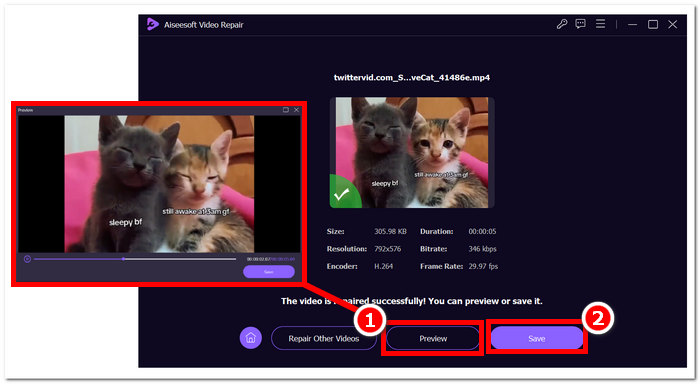
Task: Click the Preview window timecode display
Action: [x=271, y=259]
